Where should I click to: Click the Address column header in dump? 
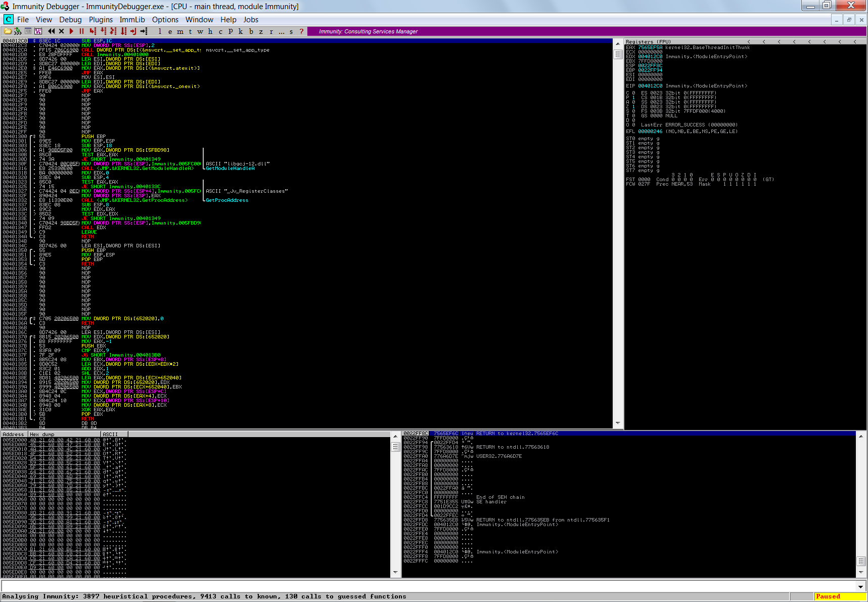click(x=14, y=434)
